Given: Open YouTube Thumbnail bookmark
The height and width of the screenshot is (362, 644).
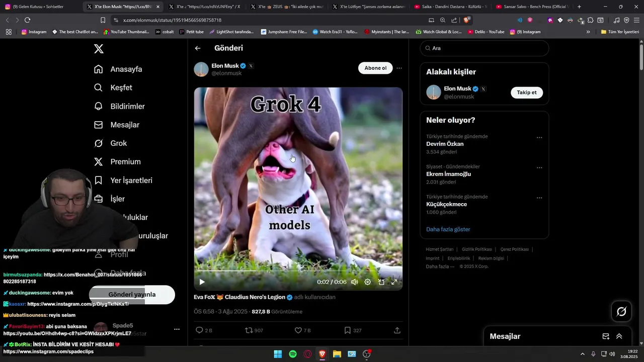Looking at the screenshot, I should click(126, 32).
